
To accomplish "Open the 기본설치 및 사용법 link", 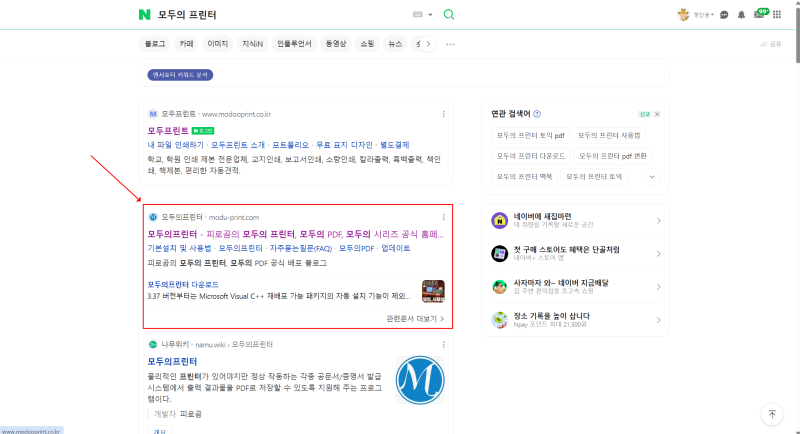I will [x=179, y=248].
